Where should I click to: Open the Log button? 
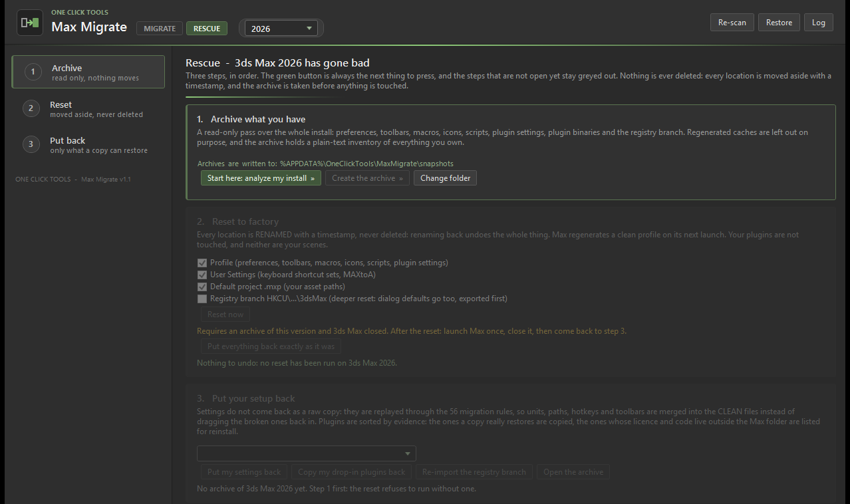click(x=819, y=23)
